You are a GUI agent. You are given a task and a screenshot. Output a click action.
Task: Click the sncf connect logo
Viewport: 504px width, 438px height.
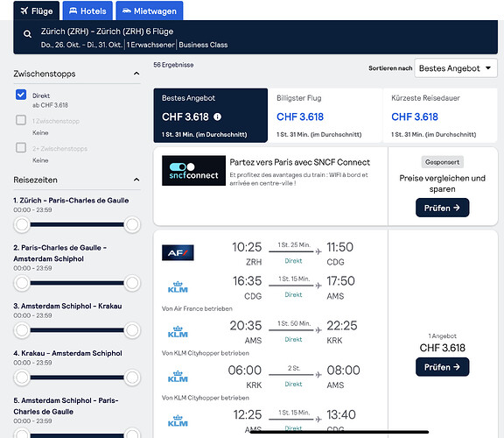pyautogui.click(x=193, y=171)
